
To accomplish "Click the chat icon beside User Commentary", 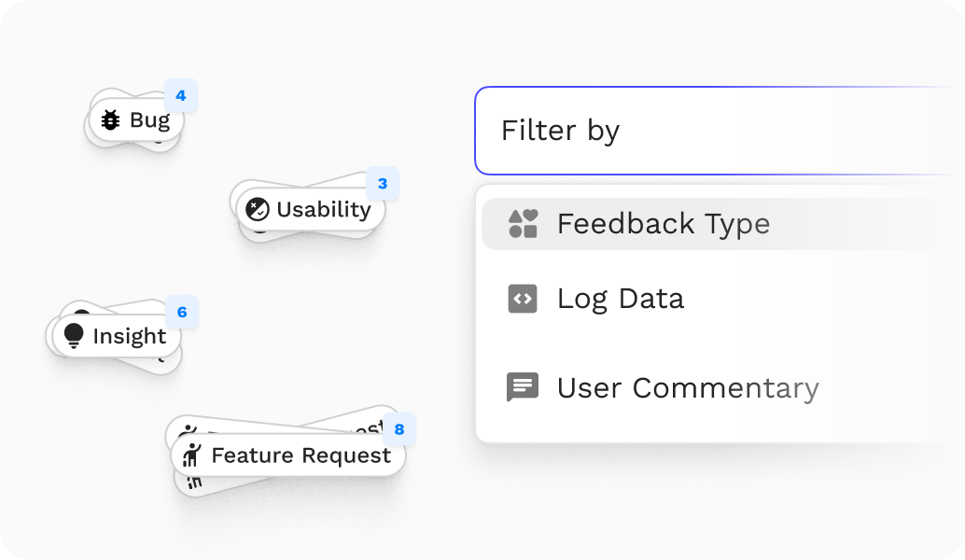I will click(523, 387).
